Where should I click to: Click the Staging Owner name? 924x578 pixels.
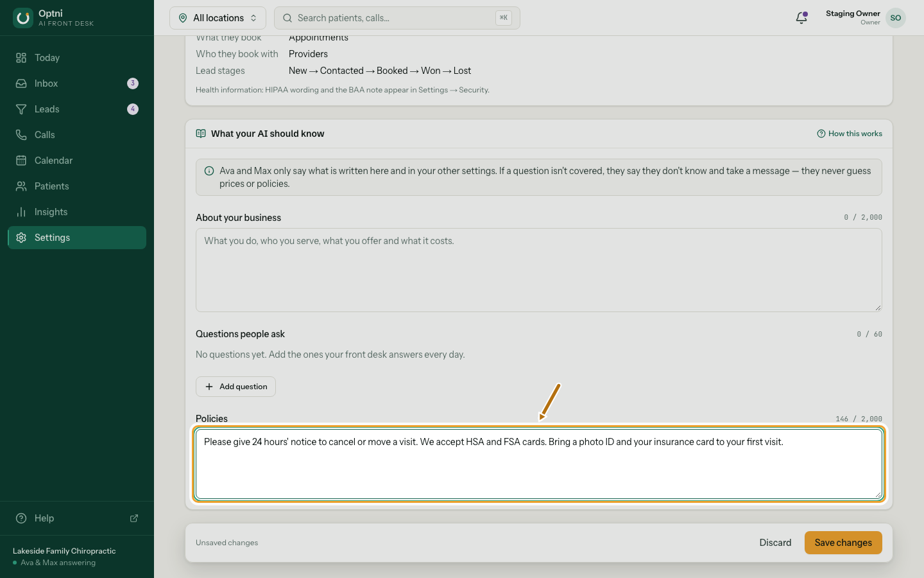click(x=853, y=13)
